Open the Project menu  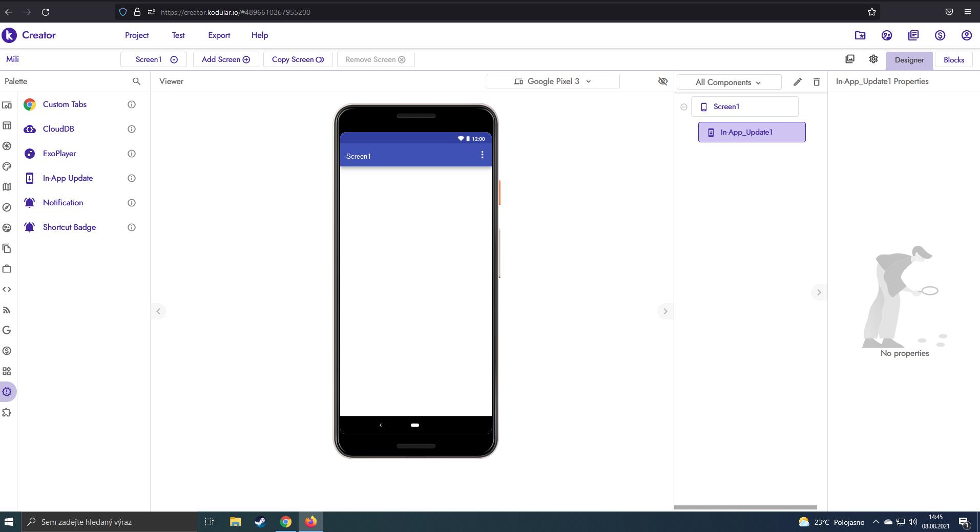tap(137, 35)
